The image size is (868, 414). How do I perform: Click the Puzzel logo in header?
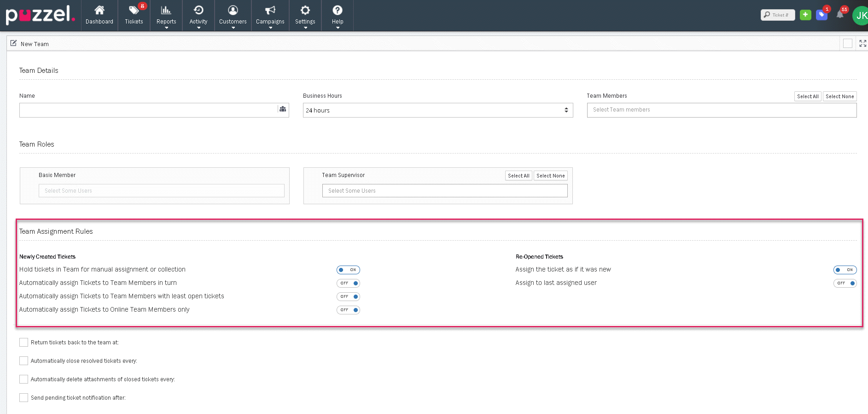pos(40,15)
